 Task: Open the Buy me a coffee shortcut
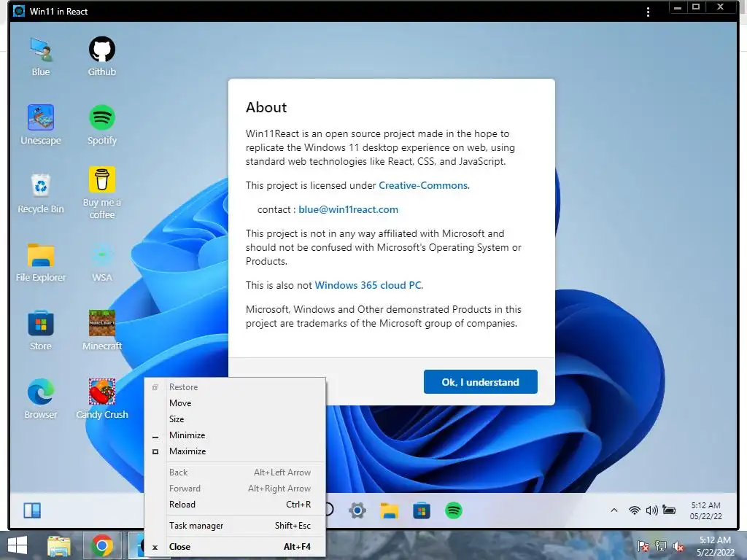pos(102,192)
